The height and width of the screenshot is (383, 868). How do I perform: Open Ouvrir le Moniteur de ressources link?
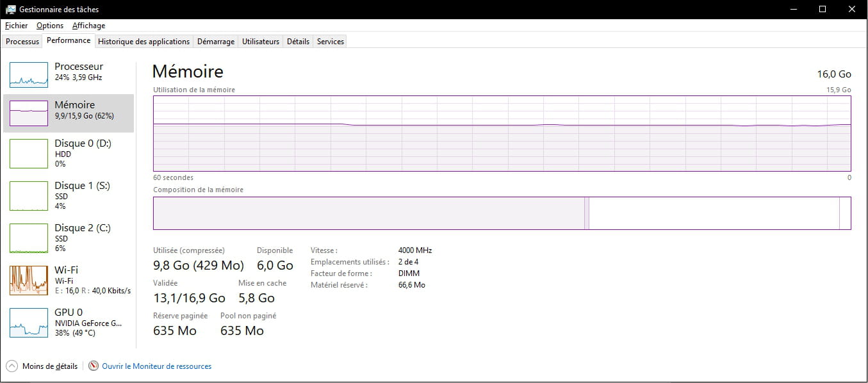point(157,366)
